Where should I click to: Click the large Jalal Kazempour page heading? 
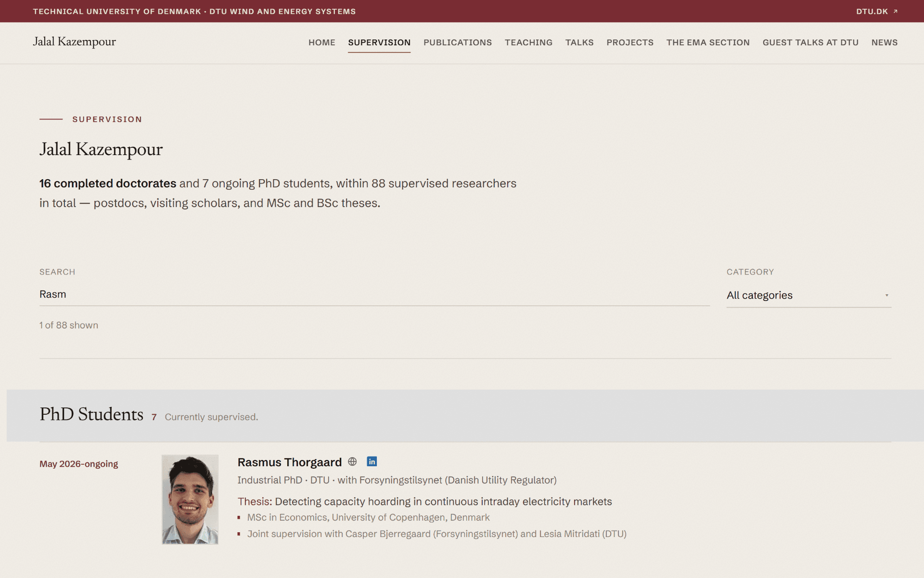pyautogui.click(x=101, y=150)
